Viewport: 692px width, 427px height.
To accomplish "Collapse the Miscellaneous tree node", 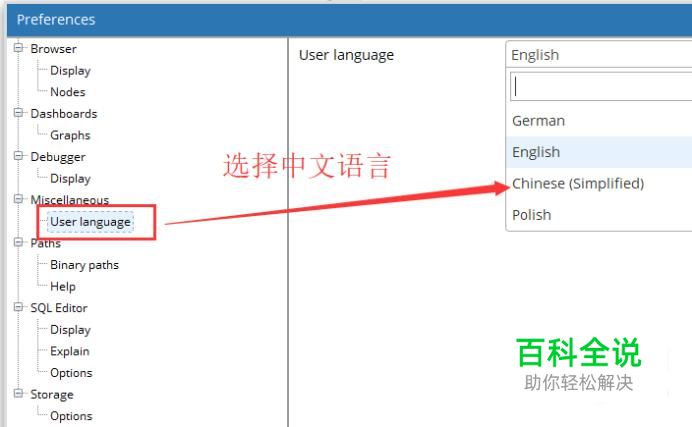I will click(x=19, y=199).
